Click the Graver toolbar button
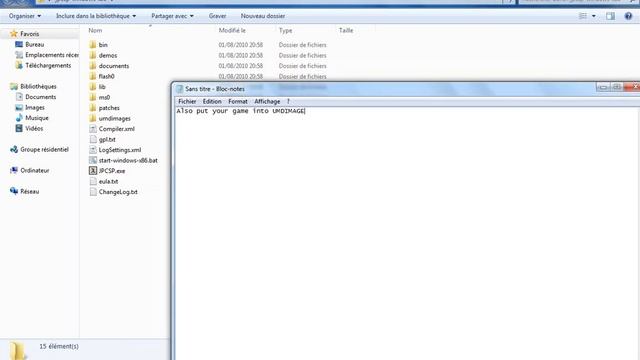This screenshot has height=360, width=640. [217, 16]
